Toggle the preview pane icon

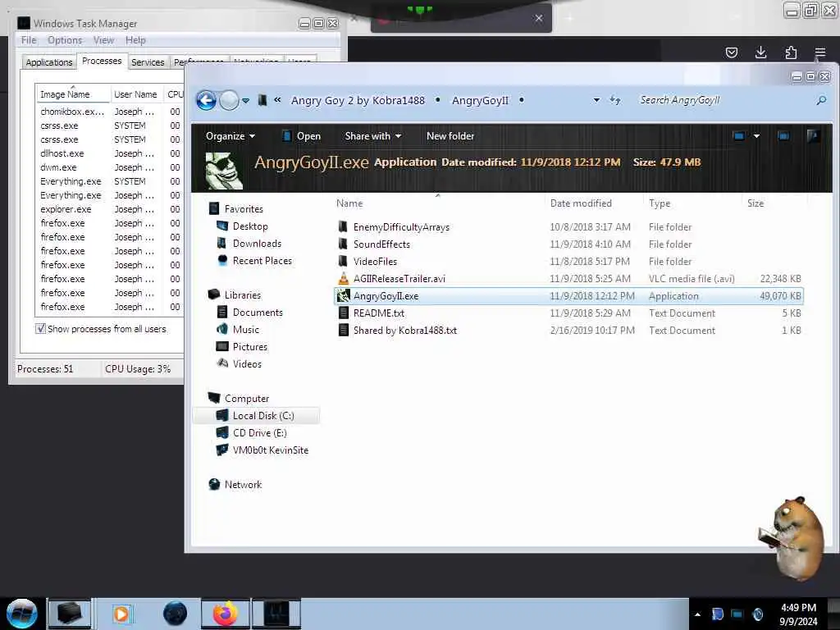(783, 136)
